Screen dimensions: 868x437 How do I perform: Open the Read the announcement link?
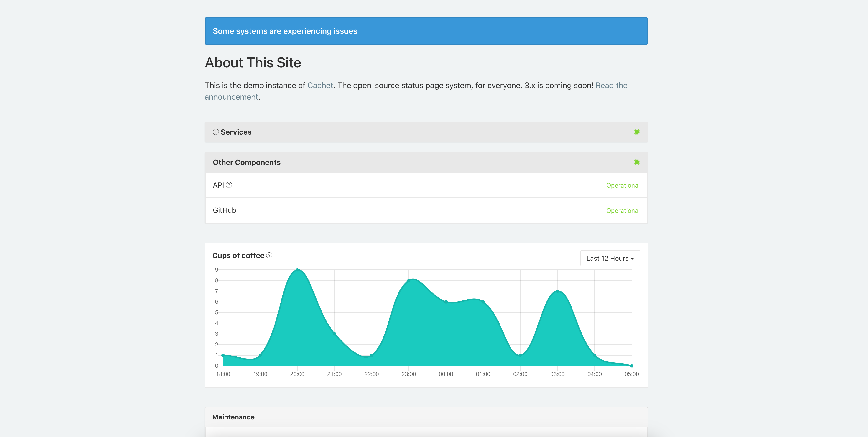point(416,91)
